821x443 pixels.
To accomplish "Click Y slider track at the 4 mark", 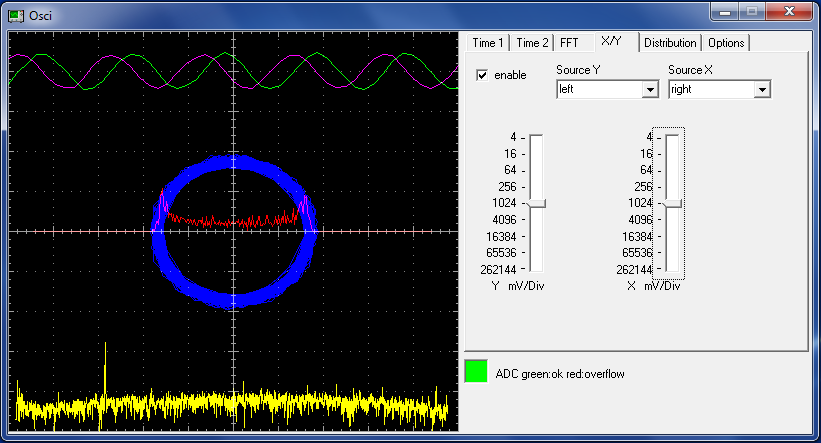I will tap(537, 137).
